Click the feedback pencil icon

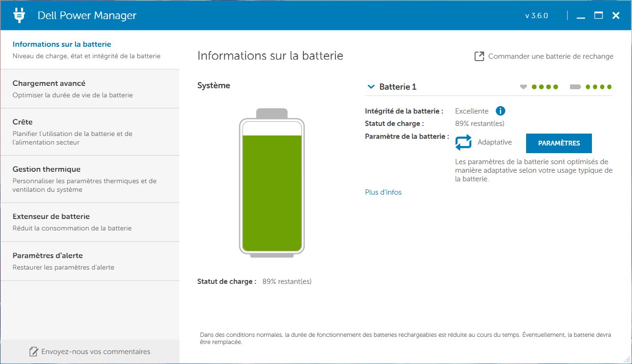33,352
